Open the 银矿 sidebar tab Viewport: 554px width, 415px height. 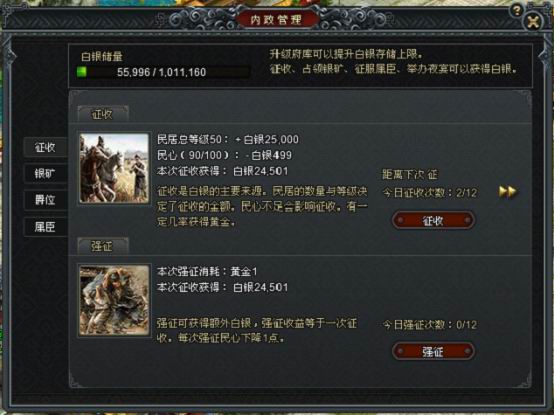pyautogui.click(x=45, y=173)
